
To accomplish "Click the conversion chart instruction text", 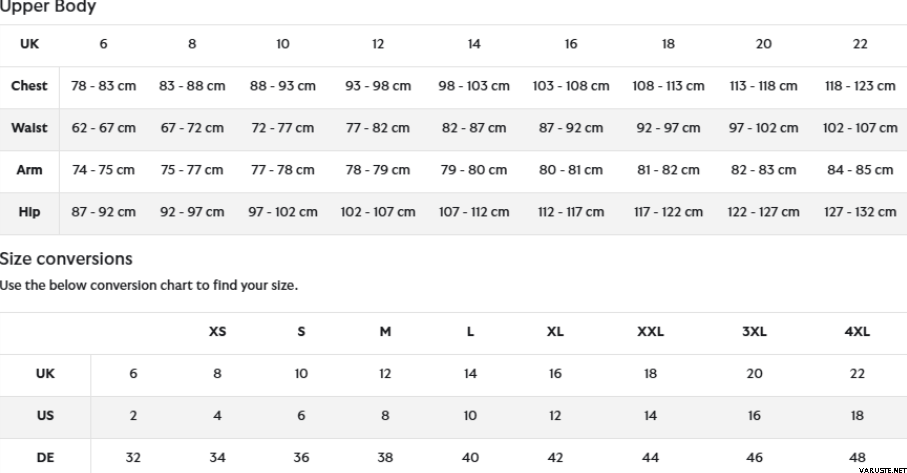I will [148, 285].
